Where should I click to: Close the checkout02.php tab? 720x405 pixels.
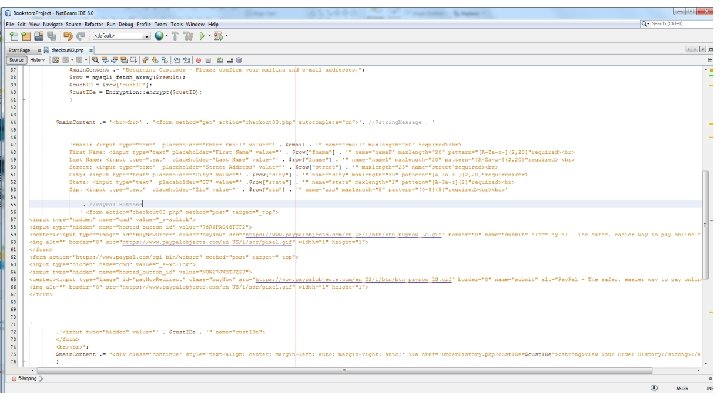tap(91, 50)
